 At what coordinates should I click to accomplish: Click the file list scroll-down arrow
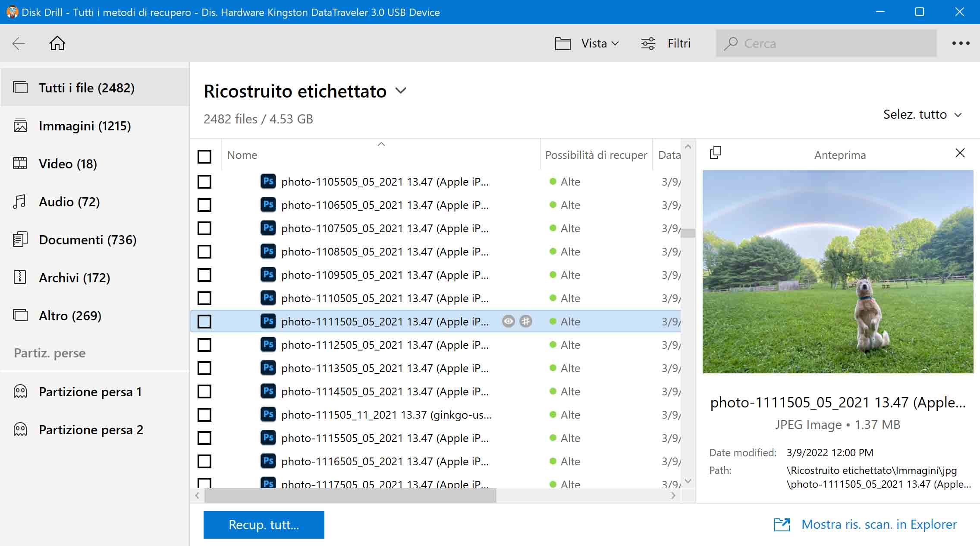click(688, 481)
